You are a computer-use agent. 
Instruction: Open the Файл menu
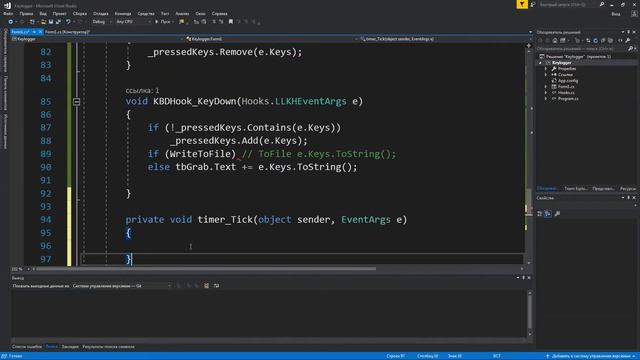(8, 13)
